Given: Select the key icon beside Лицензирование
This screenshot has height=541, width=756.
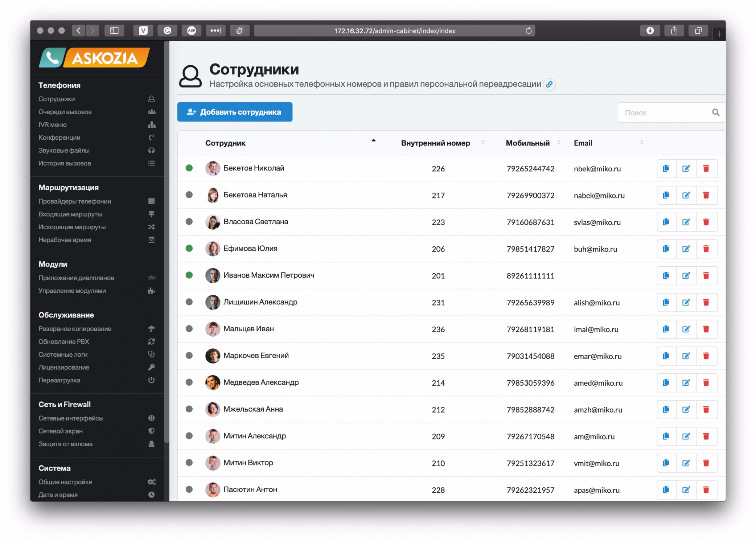Looking at the screenshot, I should (x=152, y=367).
